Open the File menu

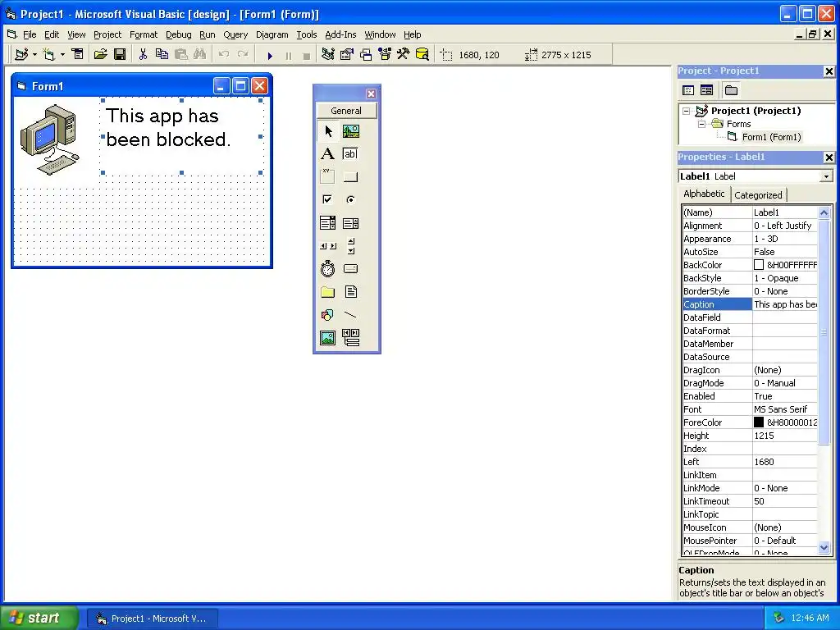click(x=30, y=34)
